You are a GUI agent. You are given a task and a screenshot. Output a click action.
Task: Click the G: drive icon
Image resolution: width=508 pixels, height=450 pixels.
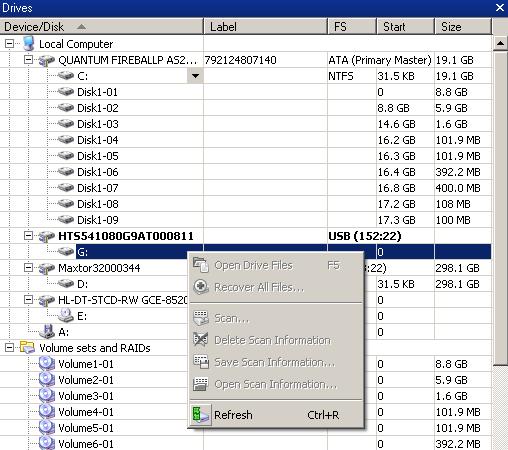coord(66,252)
